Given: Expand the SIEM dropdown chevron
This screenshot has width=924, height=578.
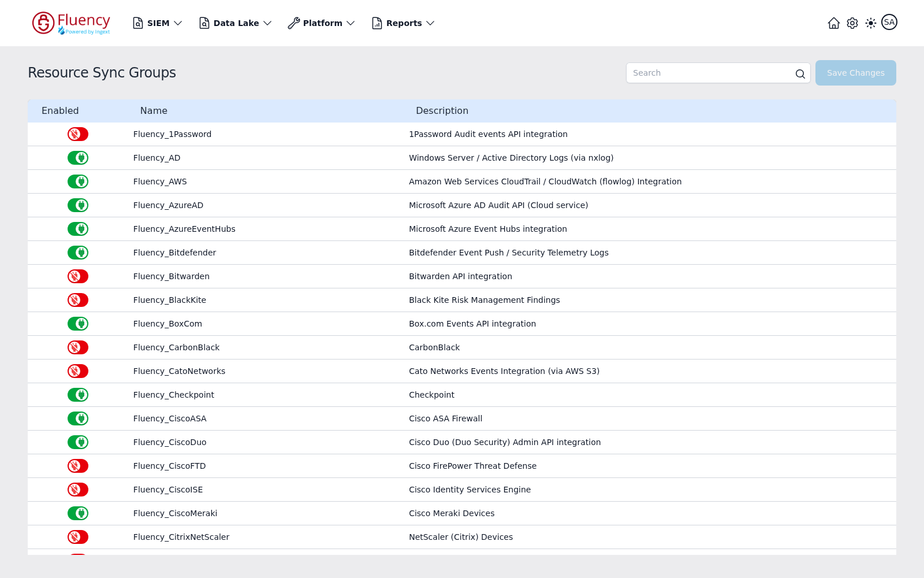Looking at the screenshot, I should pyautogui.click(x=178, y=23).
